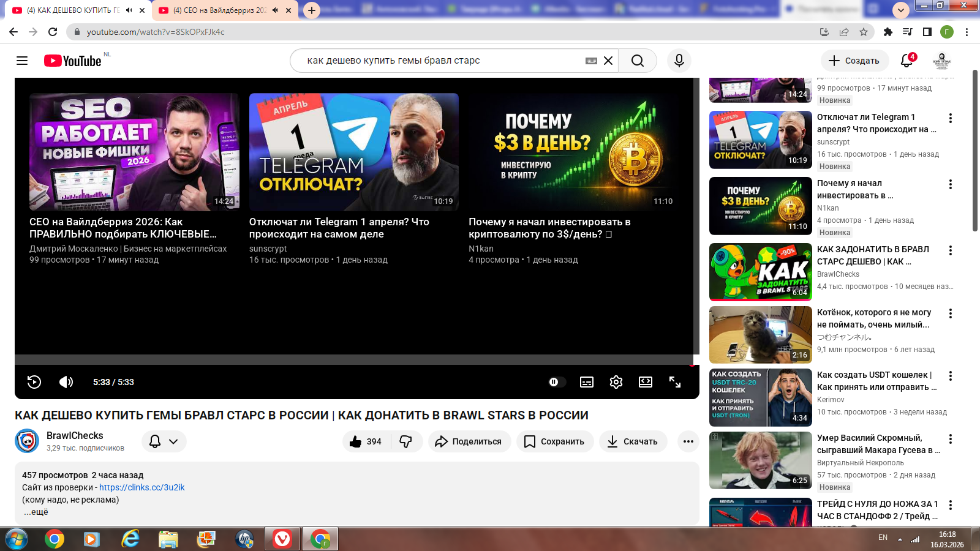Clear the search query with the X icon
The image size is (980, 551).
[x=608, y=61]
